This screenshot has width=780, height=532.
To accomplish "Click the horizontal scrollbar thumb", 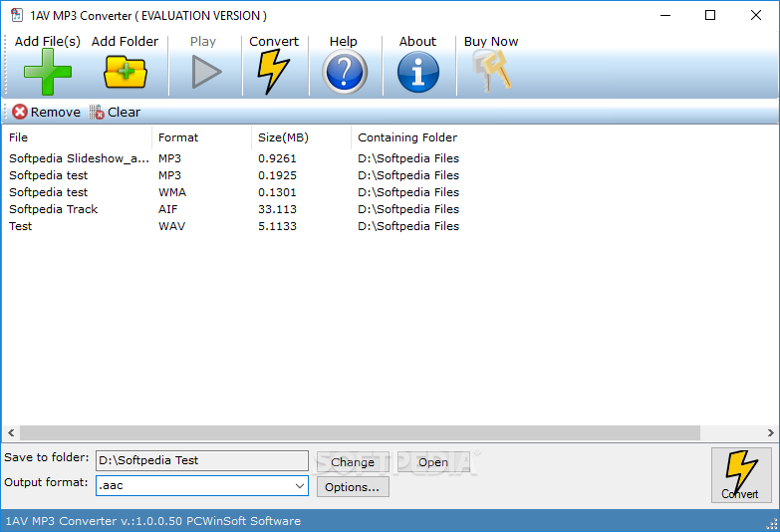I will (360, 433).
